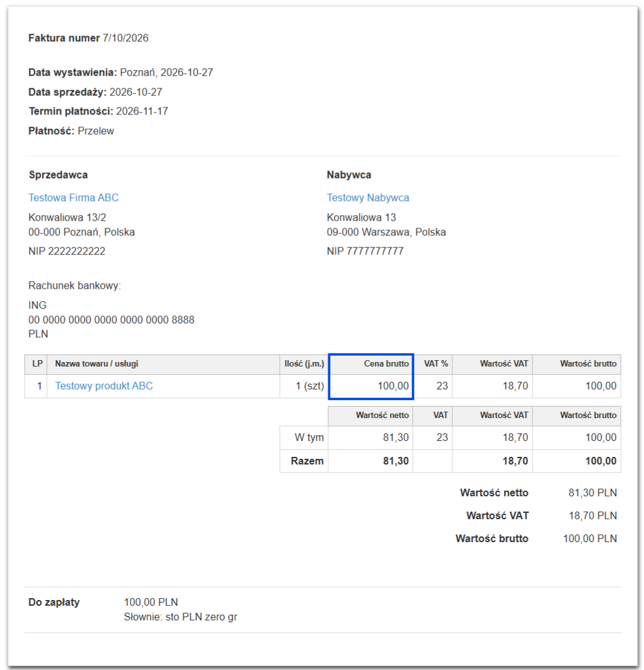Select the "100,00 PLN" amount beside Do zapłaty

[151, 603]
